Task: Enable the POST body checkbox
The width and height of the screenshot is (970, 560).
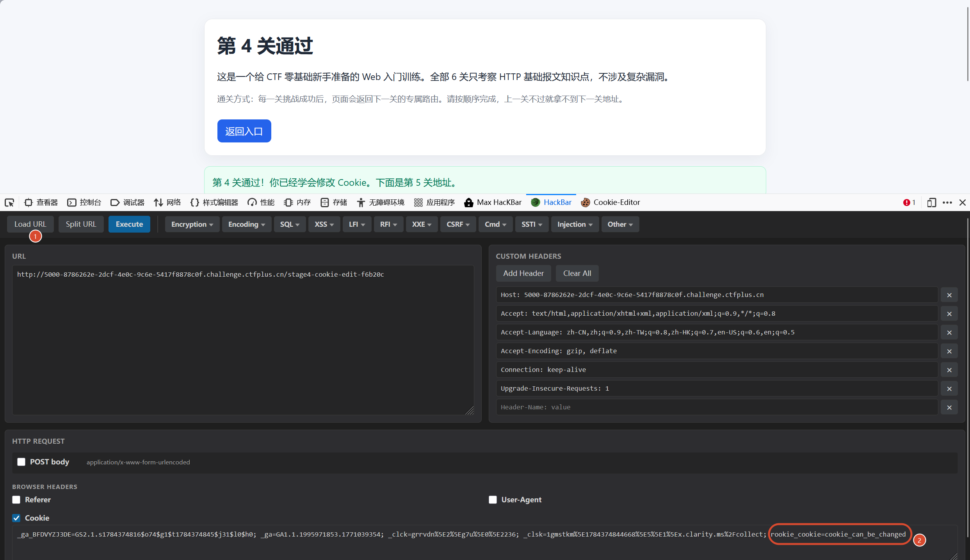Action: pos(21,462)
